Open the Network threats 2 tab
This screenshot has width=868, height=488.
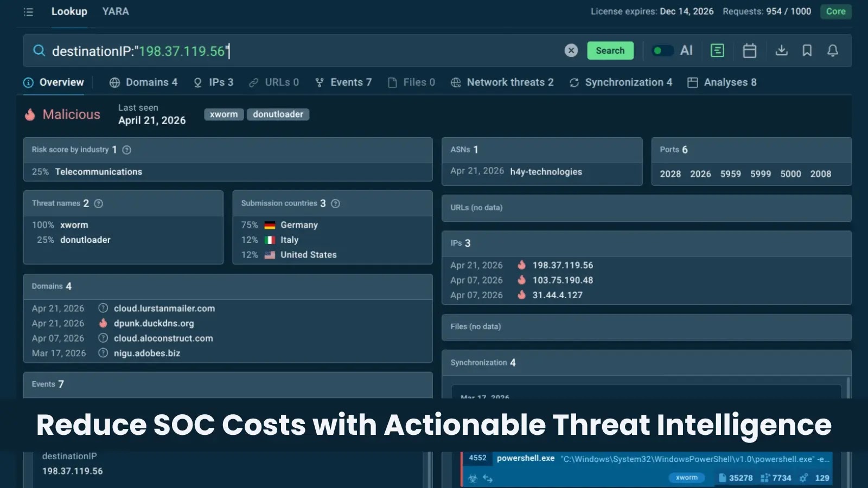point(502,82)
